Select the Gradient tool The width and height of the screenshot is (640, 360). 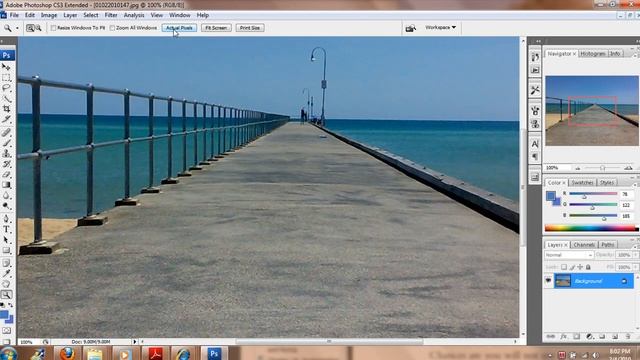click(x=6, y=185)
